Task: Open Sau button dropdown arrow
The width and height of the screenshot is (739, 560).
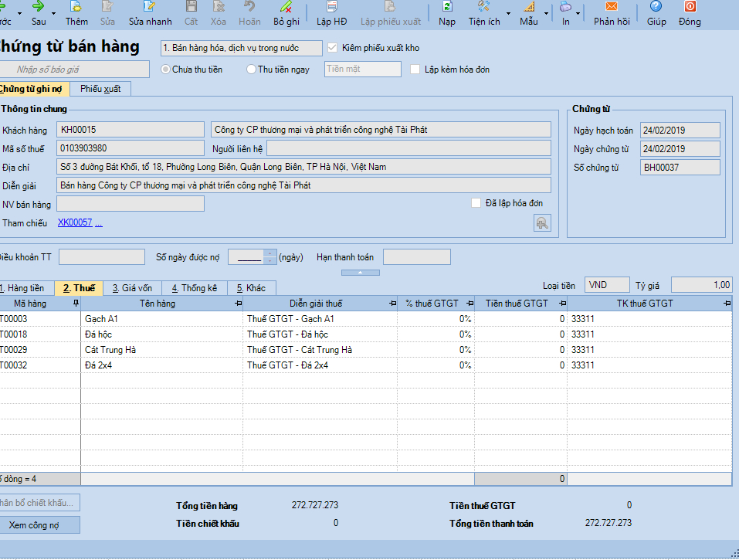Action: click(53, 13)
